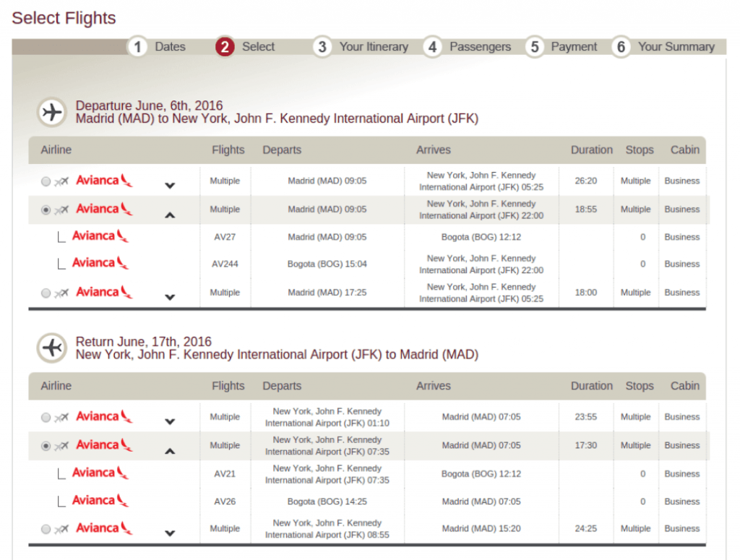Viewport: 740px width, 560px height.
Task: Click 'Bogota (BOG) 14:25' departure cell
Action: coord(327,501)
